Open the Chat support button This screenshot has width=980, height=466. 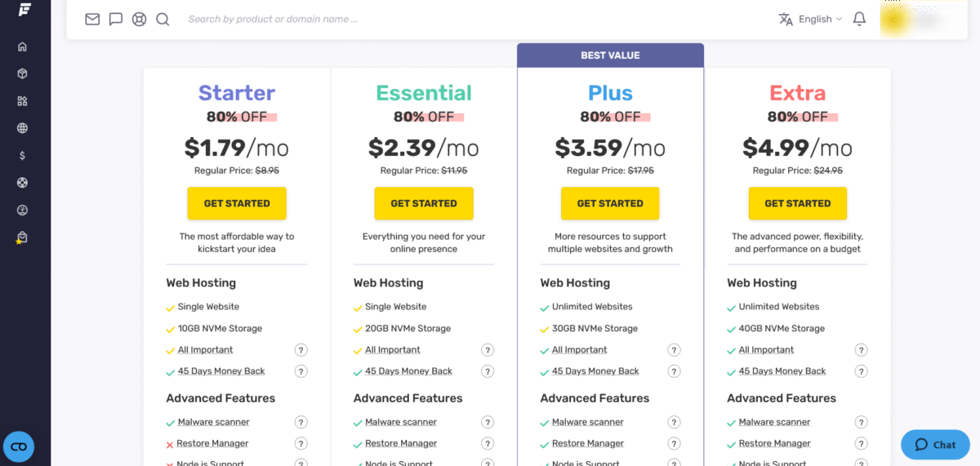click(934, 445)
